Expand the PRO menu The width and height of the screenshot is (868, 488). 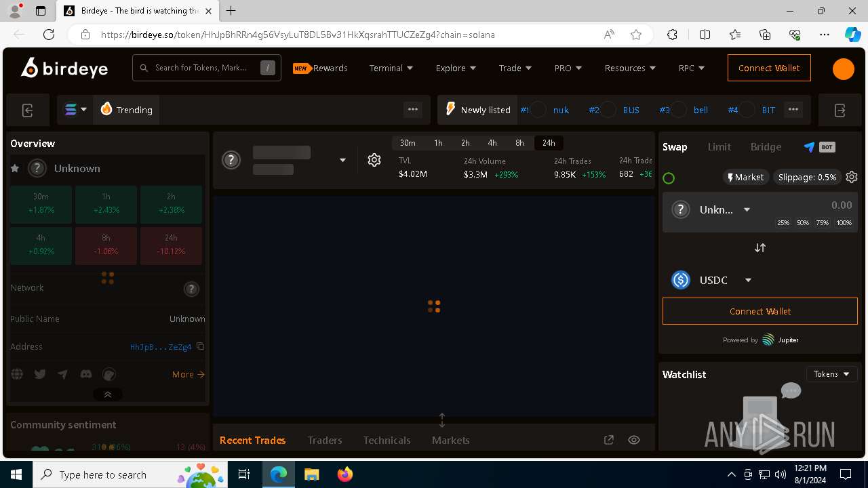[x=568, y=68]
